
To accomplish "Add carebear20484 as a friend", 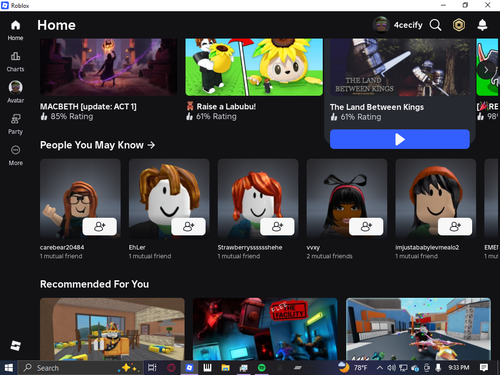I will point(99,227).
